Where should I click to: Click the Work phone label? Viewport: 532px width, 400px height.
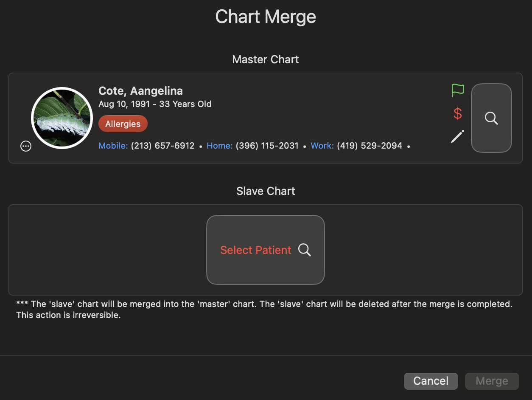322,146
